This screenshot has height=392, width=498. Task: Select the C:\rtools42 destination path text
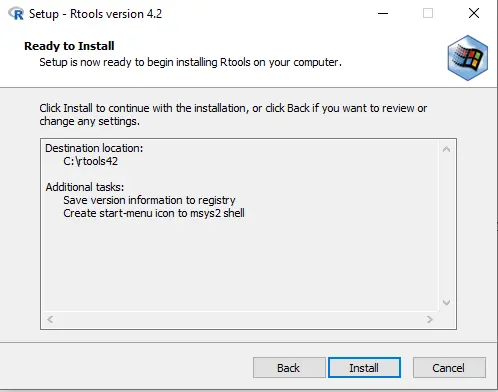90,161
